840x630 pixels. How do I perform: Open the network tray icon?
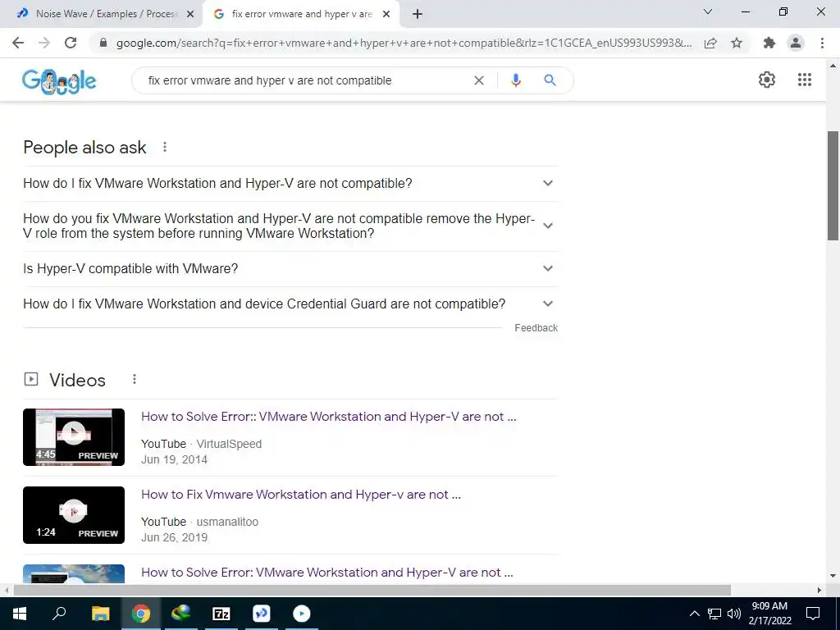pos(714,614)
